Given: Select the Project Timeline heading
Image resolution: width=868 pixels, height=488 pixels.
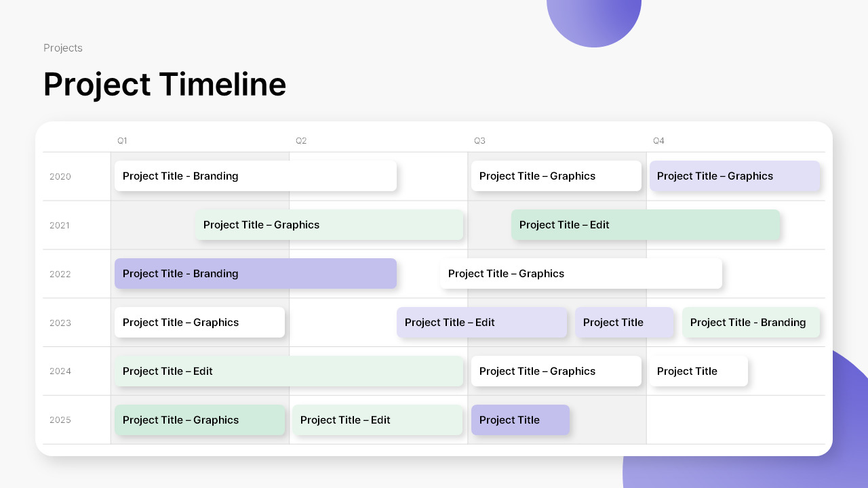Looking at the screenshot, I should click(165, 85).
